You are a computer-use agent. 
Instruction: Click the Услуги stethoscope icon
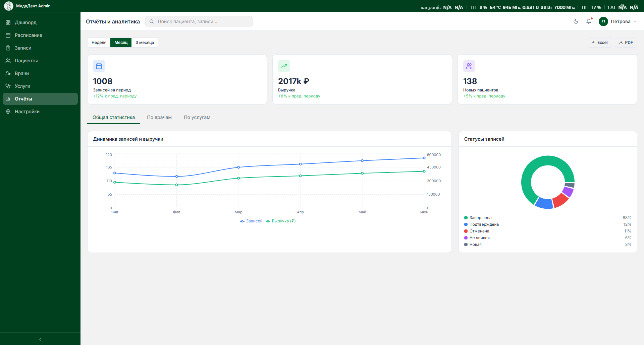click(x=8, y=86)
